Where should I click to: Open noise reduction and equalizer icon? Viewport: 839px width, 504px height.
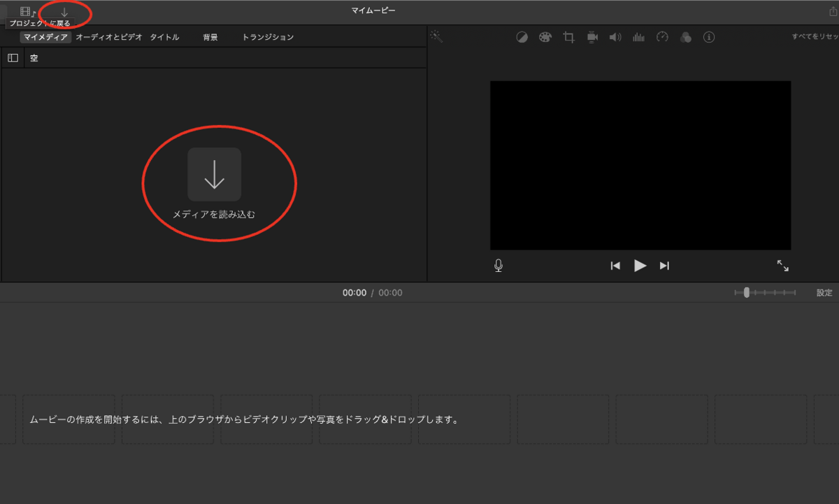(638, 37)
